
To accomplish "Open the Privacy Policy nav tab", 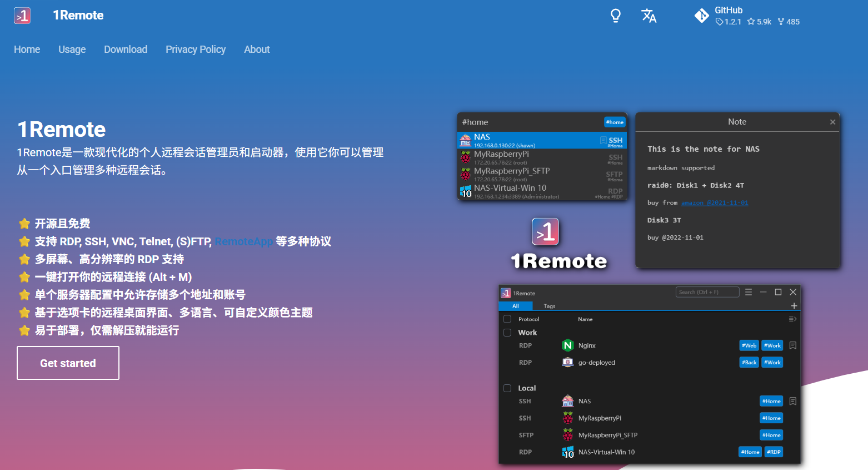I will 196,50.
